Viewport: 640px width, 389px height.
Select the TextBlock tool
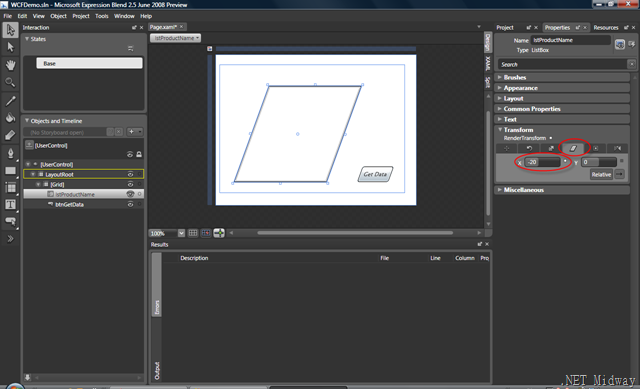[10, 204]
